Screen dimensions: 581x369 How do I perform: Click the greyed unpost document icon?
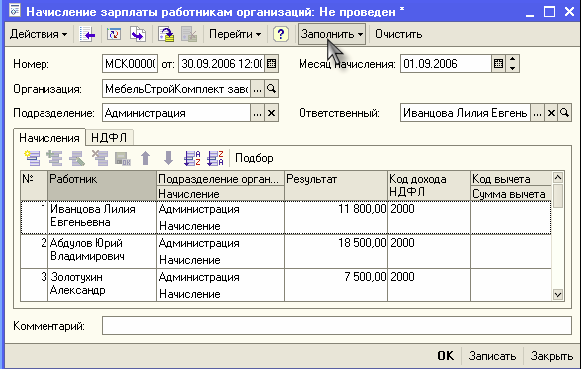pos(189,34)
